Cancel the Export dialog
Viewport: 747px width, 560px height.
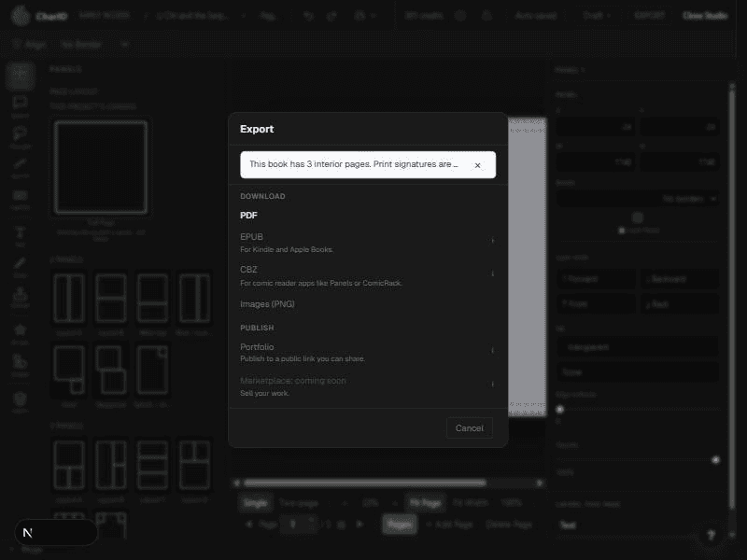click(x=470, y=428)
